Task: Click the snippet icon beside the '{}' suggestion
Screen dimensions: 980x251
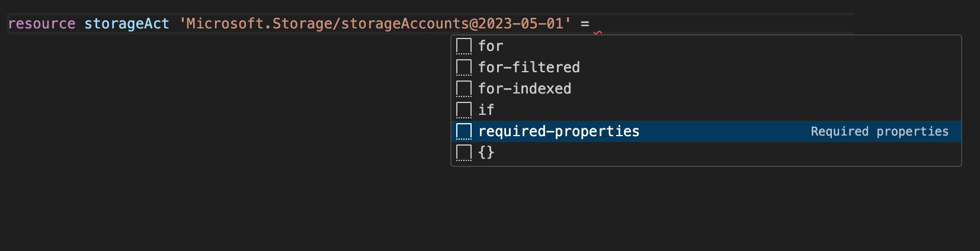Action: (x=464, y=153)
